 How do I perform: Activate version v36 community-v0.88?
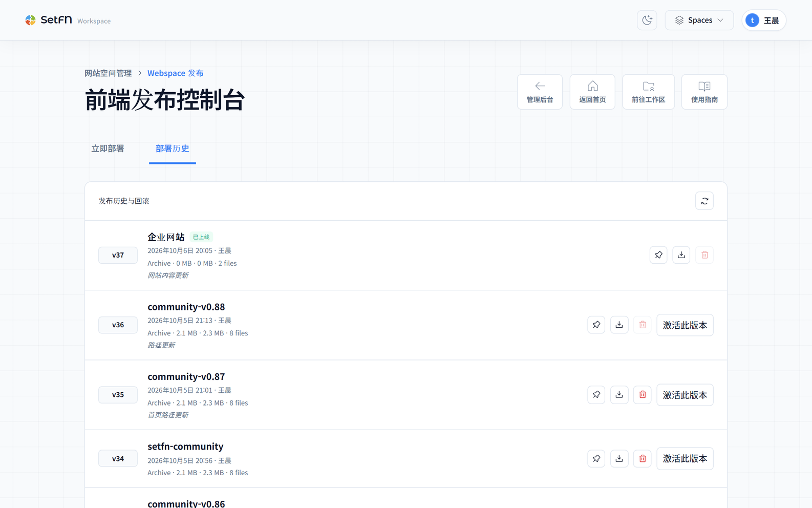(685, 325)
